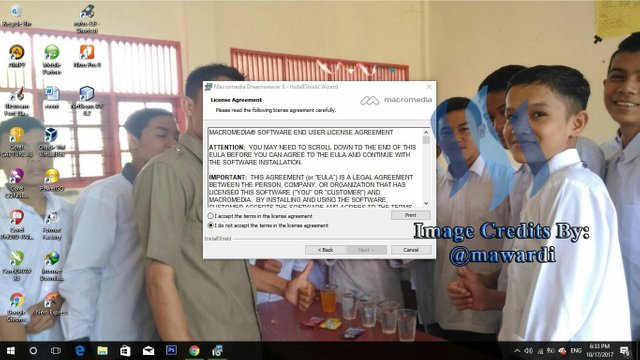The width and height of the screenshot is (640, 360).
Task: Select the PowerISO desktop shortcut
Action: (x=52, y=180)
